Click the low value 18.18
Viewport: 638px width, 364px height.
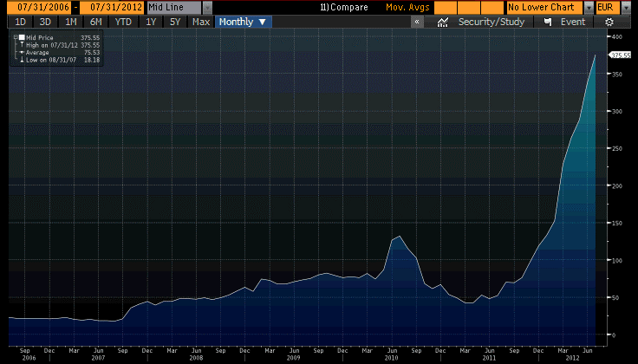pos(92,60)
